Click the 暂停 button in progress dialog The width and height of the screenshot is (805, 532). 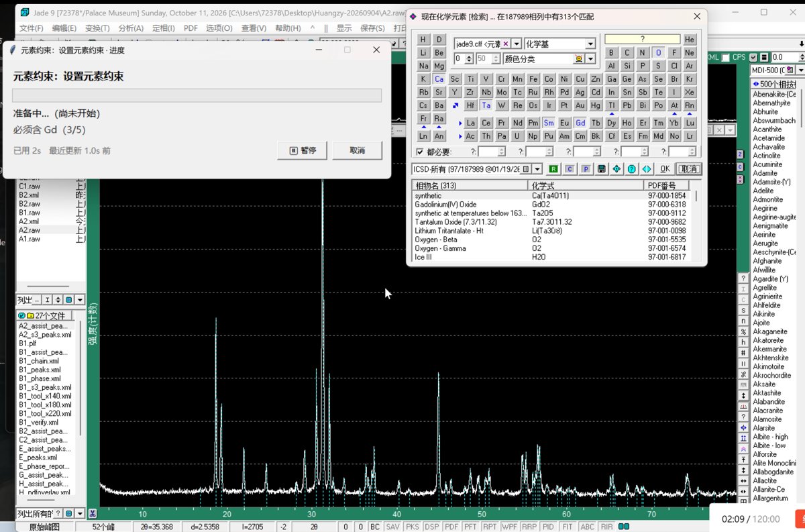pyautogui.click(x=303, y=150)
